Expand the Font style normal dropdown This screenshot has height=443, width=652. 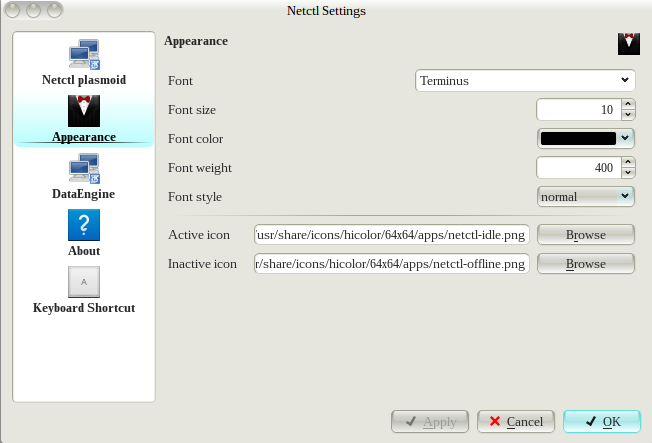pos(586,196)
